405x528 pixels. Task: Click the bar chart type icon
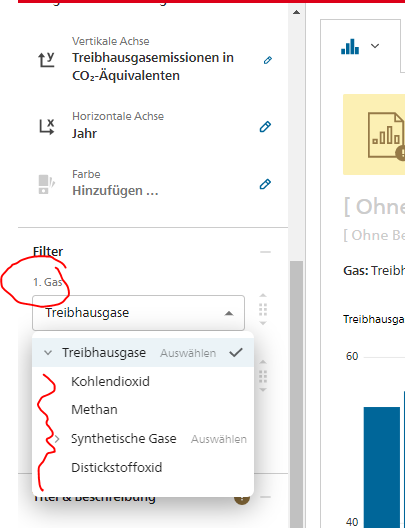coord(350,46)
